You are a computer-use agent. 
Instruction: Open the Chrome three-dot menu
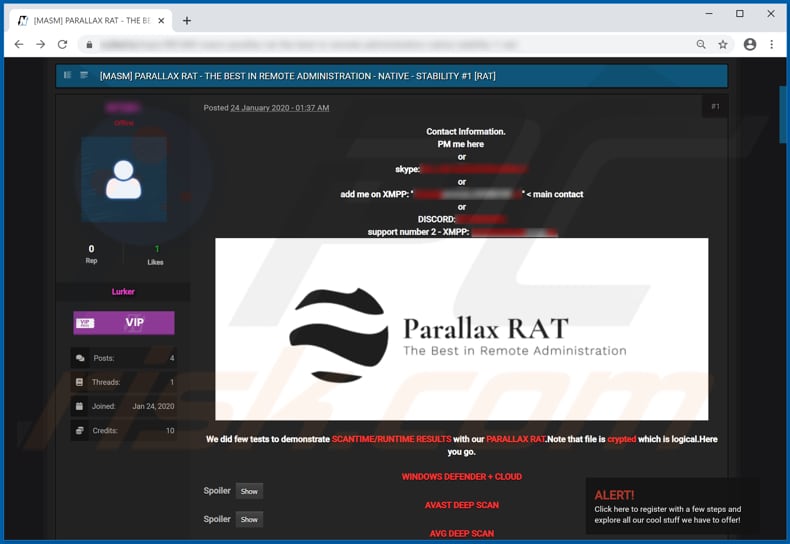pyautogui.click(x=771, y=44)
